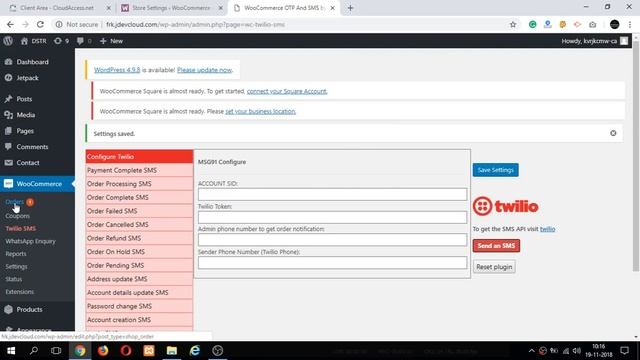Viewport: 640px width, 360px height.
Task: Open the comments bubble in admin bar
Action: [80, 41]
